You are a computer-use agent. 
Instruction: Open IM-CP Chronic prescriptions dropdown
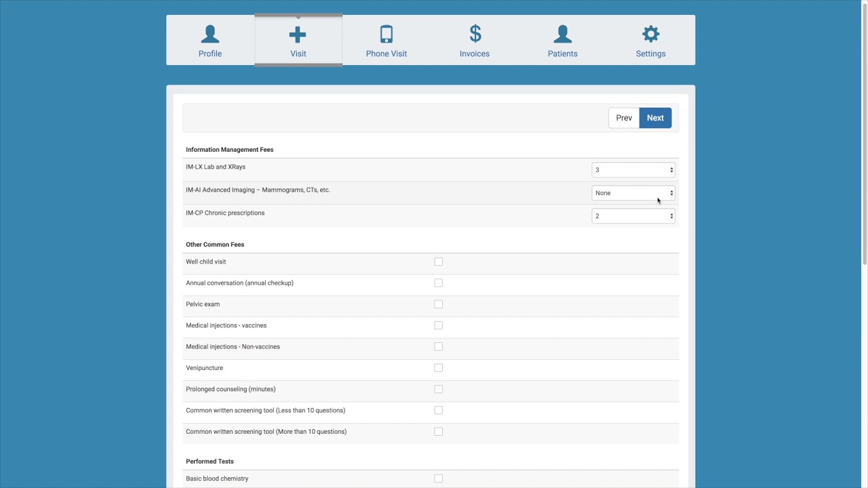coord(633,216)
